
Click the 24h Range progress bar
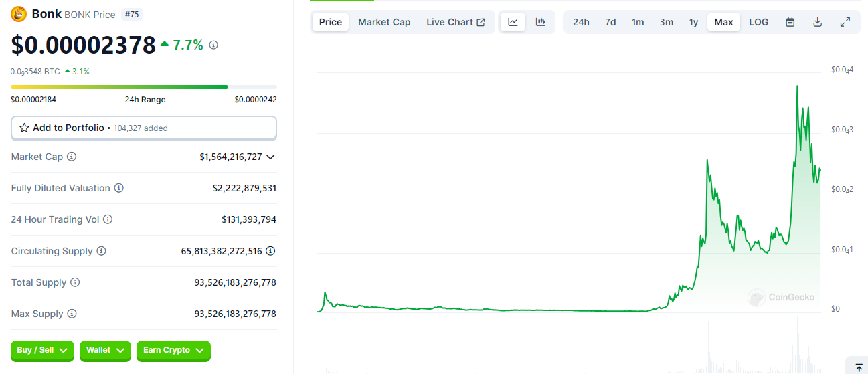(x=144, y=87)
